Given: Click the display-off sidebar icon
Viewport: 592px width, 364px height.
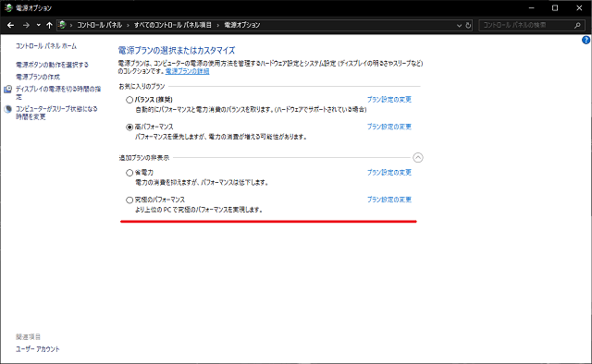Looking at the screenshot, I should (8, 89).
